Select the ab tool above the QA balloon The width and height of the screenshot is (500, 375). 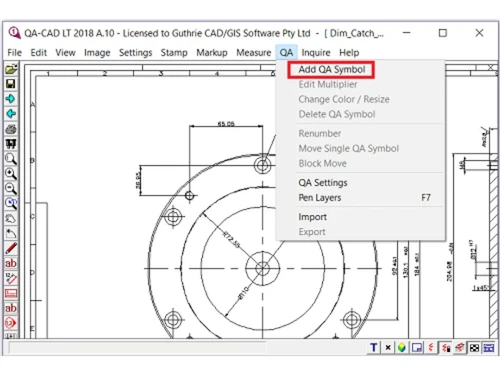(x=11, y=308)
